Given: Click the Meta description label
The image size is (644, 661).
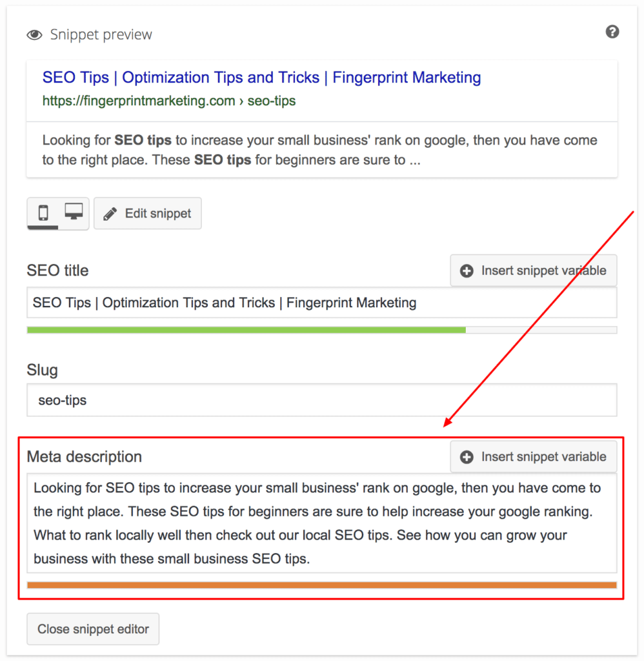Looking at the screenshot, I should [84, 457].
